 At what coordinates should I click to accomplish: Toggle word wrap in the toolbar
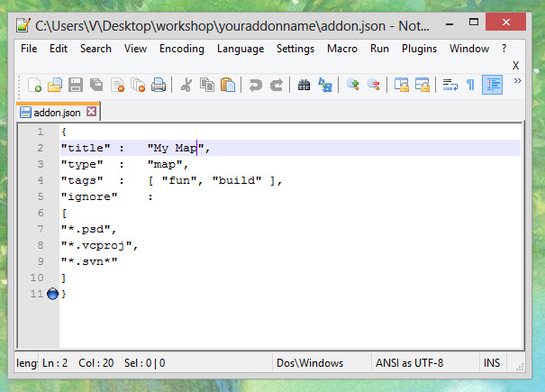tap(450, 86)
